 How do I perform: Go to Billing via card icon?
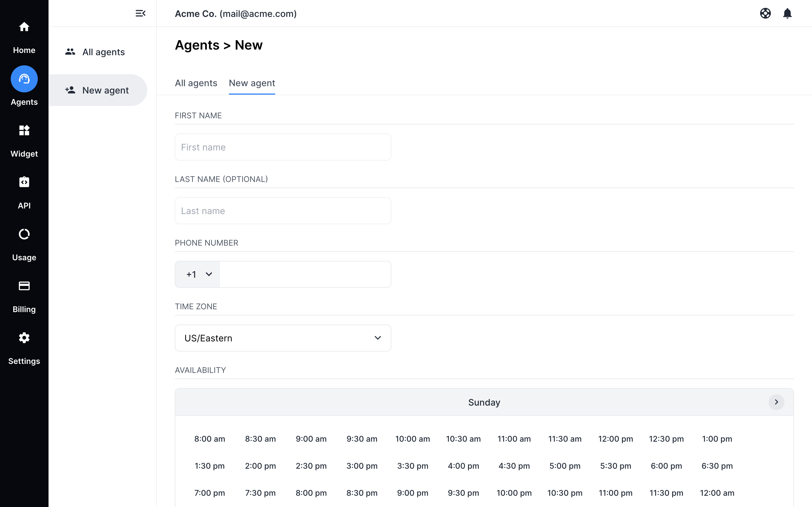point(24,286)
